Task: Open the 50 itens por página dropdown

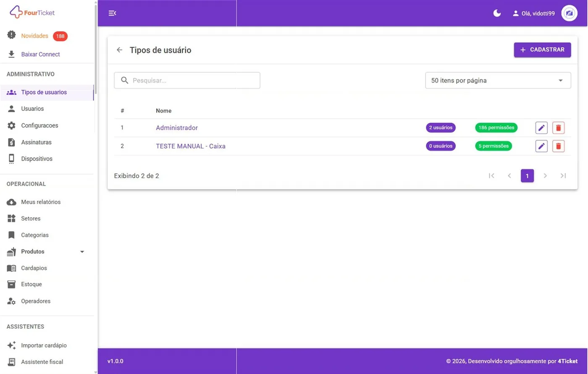Action: point(498,81)
